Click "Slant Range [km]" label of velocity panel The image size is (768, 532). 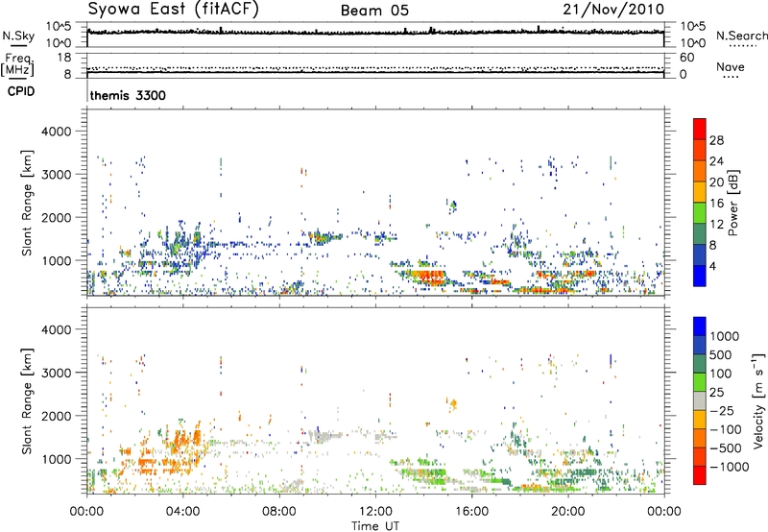click(27, 400)
